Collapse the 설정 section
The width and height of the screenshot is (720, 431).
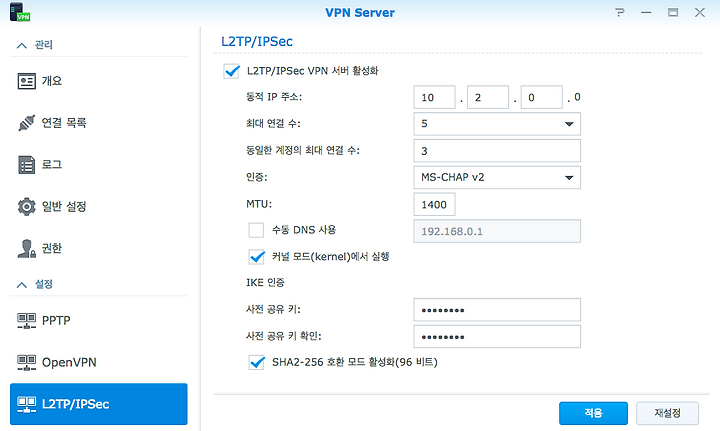pyautogui.click(x=22, y=285)
